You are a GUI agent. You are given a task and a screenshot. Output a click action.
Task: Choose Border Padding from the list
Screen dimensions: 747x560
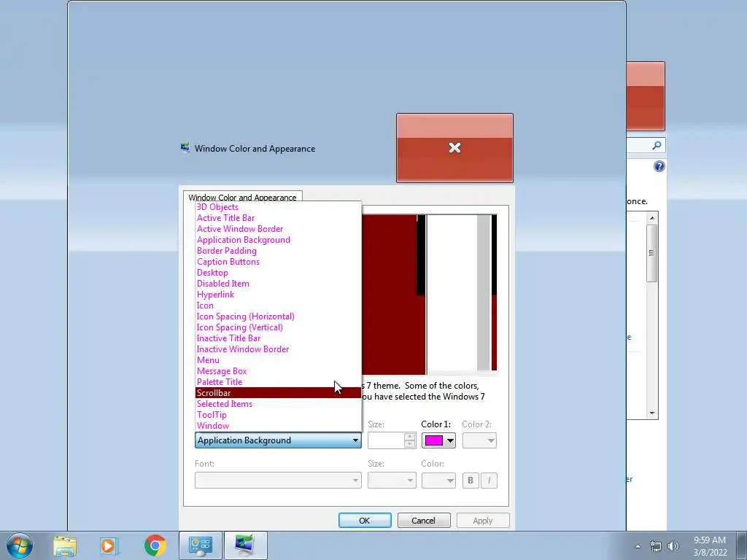(278, 251)
